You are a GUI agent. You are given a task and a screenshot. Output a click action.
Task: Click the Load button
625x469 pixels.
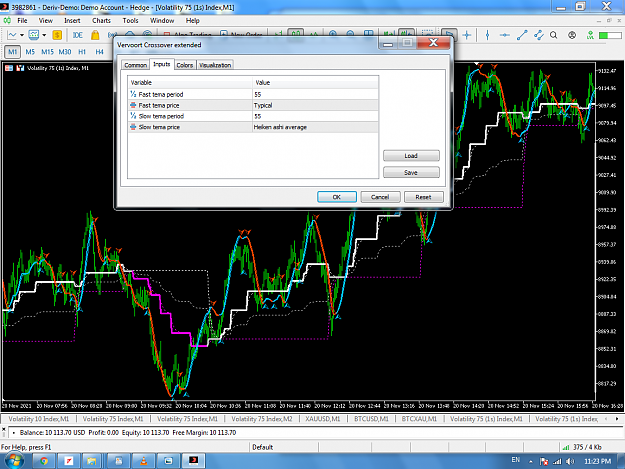pyautogui.click(x=411, y=156)
